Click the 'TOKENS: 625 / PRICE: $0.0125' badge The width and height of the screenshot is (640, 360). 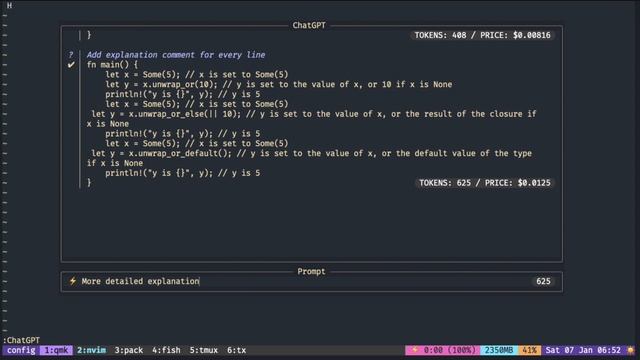pos(485,183)
